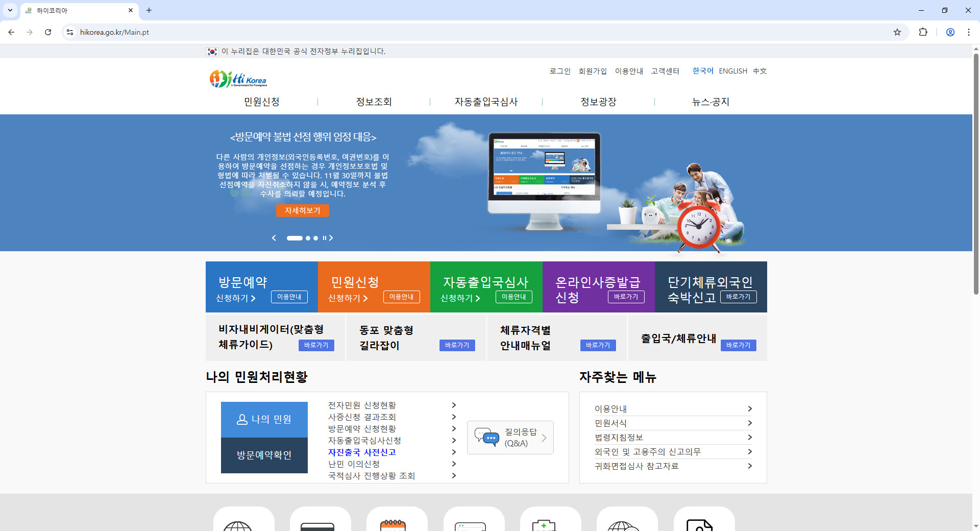Viewport: 980px width, 531px height.
Task: Expand 난민 이의신청 chevron
Action: tap(454, 464)
